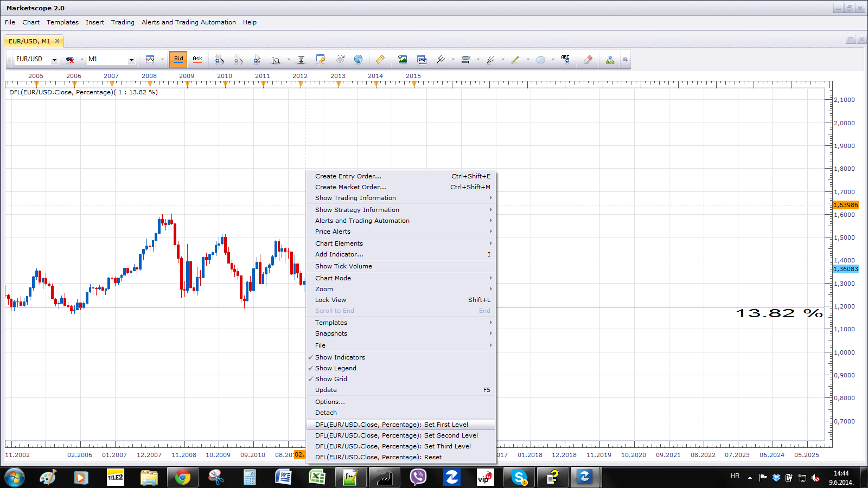Click Options in the context menu

click(401, 402)
